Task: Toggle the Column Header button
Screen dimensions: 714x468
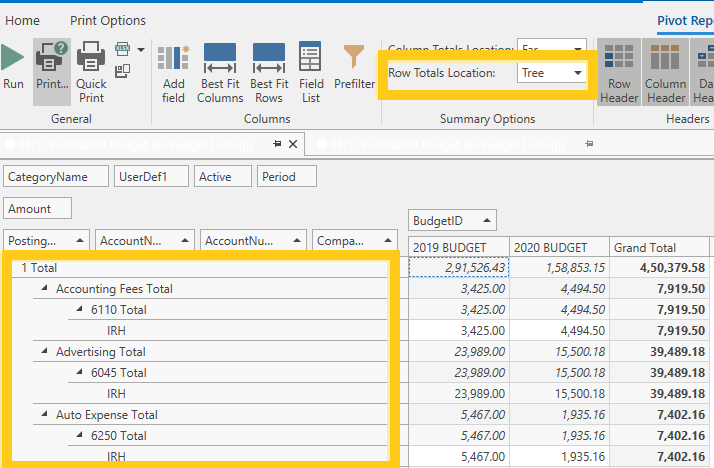Action: (666, 72)
